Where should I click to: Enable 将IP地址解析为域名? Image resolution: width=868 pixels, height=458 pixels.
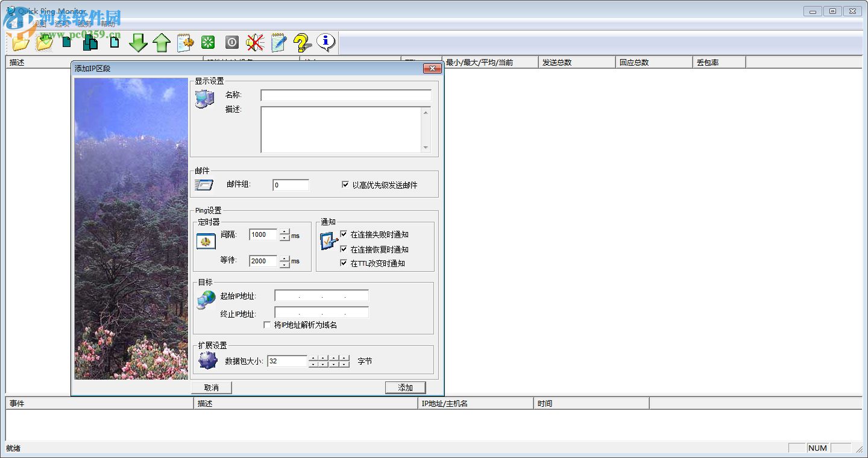tap(267, 325)
